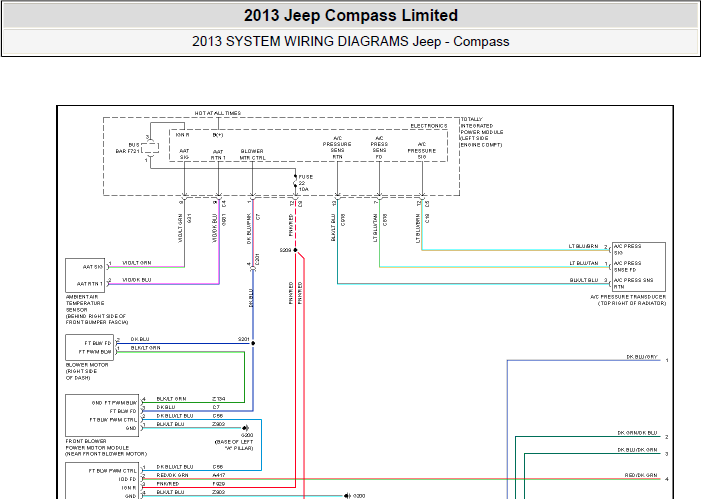
Task: Click the 'TOTALLY INTEGRATED POWER MODULE' label
Action: [x=481, y=132]
